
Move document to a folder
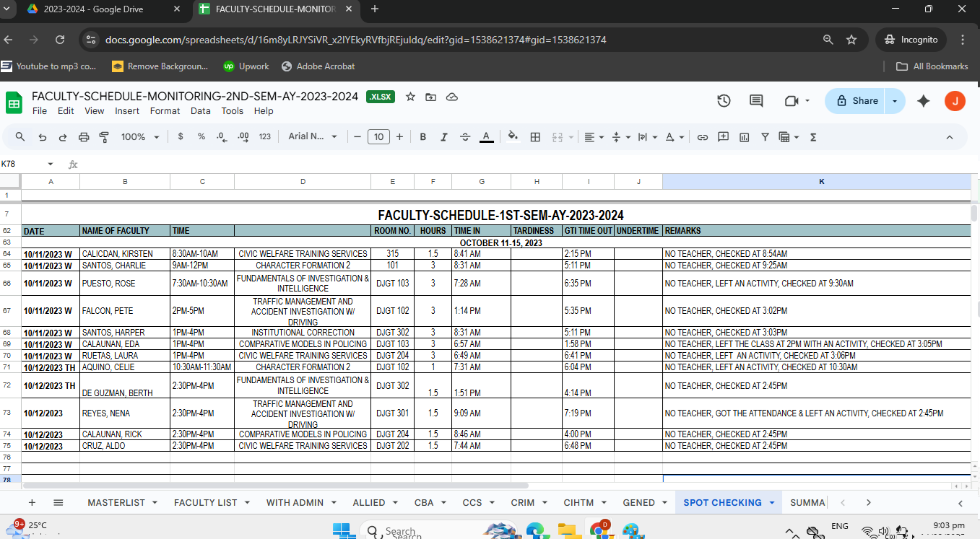[431, 97]
